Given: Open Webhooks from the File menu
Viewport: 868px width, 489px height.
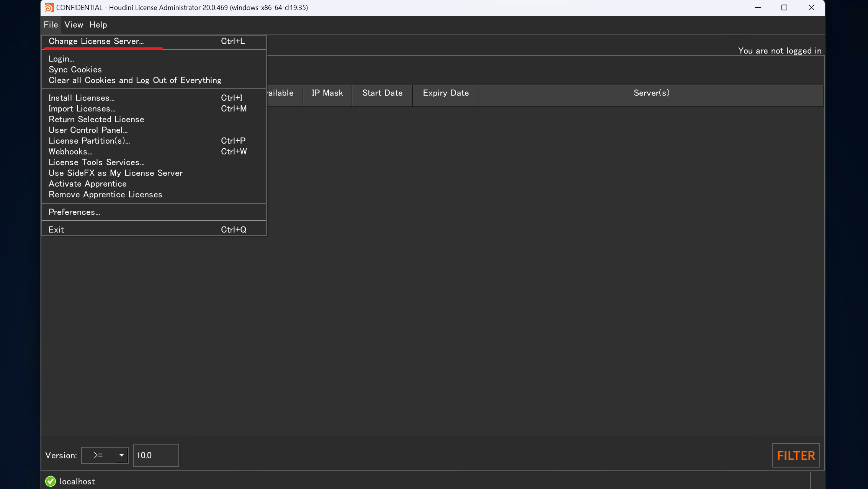Looking at the screenshot, I should click(70, 152).
